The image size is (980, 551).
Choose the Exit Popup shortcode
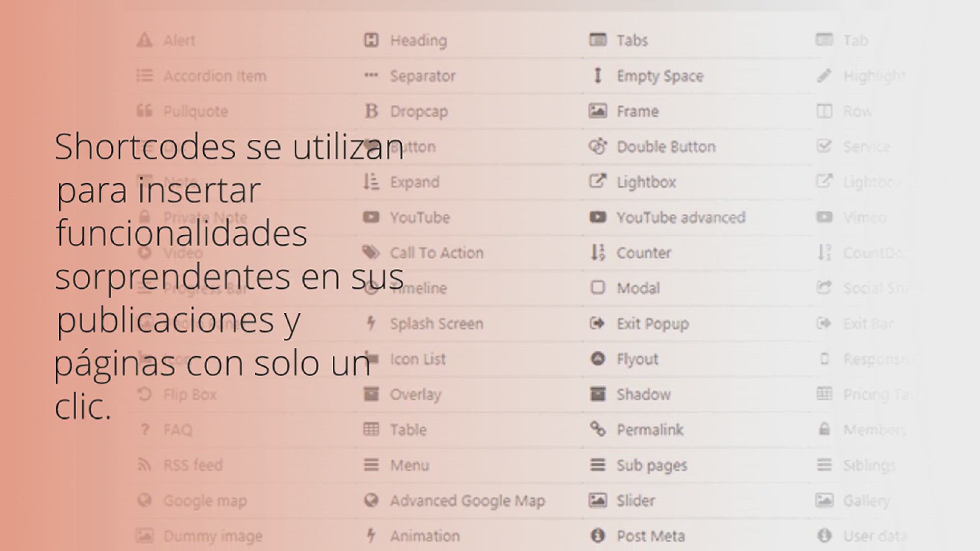click(652, 324)
